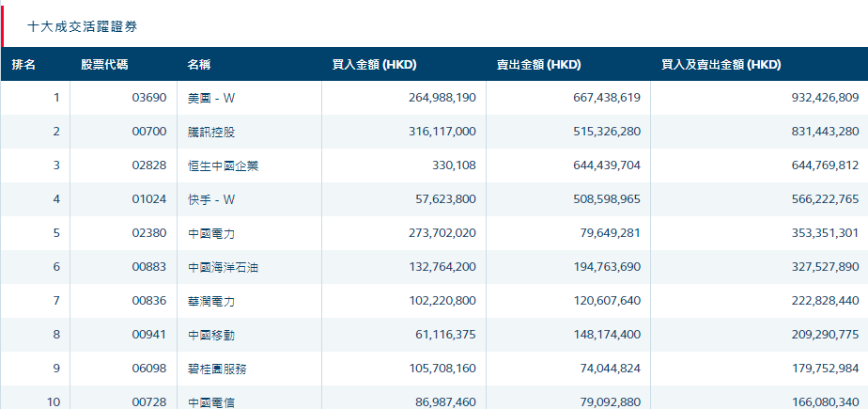Click the stock name 碧桂園服務
Screen dimensions: 868x409
coord(217,369)
